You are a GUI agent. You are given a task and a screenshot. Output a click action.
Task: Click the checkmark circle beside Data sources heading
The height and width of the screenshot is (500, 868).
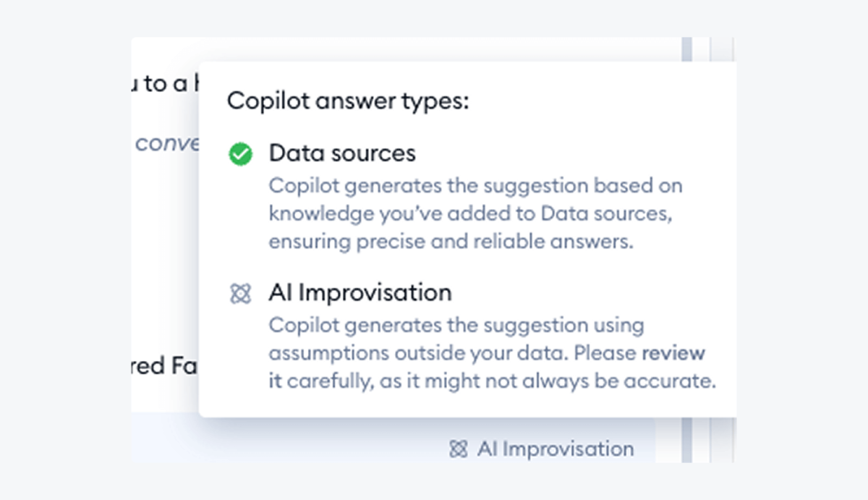(239, 154)
